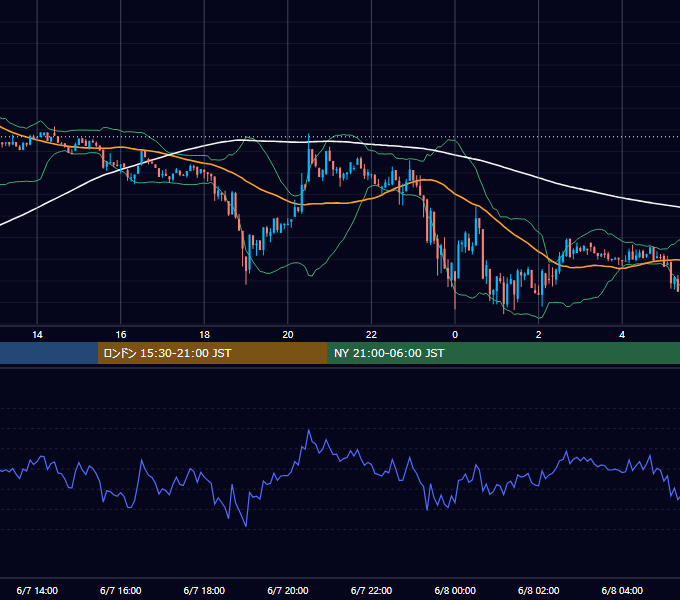Click the 6/7 22:00 time label
680x600 pixels.
[371, 591]
